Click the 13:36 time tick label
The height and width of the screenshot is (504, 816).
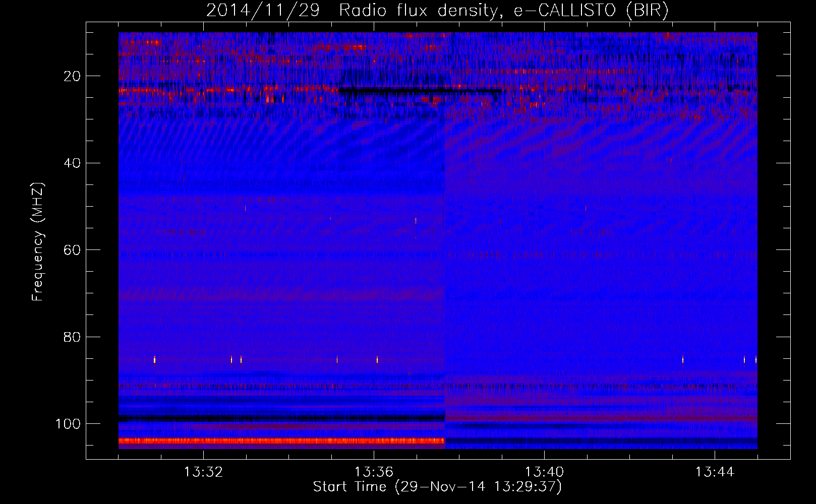374,472
